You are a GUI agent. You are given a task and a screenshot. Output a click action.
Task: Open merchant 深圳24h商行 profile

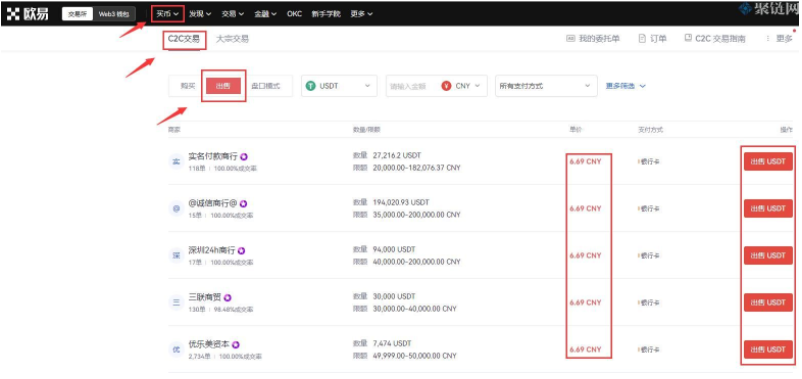[211, 251]
